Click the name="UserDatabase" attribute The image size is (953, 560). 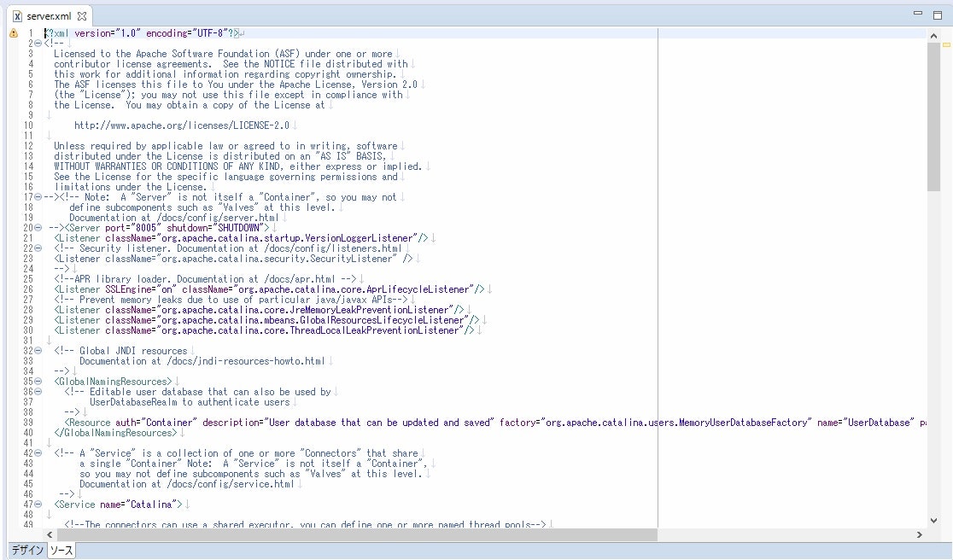click(x=866, y=423)
